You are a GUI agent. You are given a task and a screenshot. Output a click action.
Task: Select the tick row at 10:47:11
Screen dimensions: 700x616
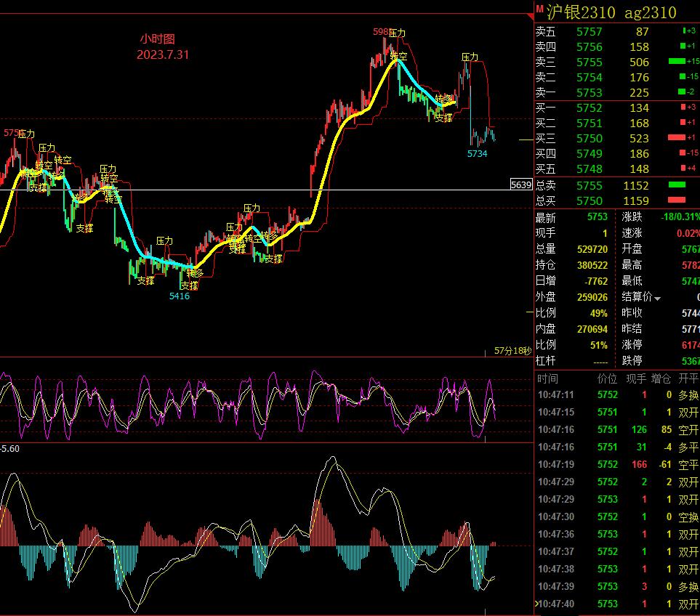[617, 394]
